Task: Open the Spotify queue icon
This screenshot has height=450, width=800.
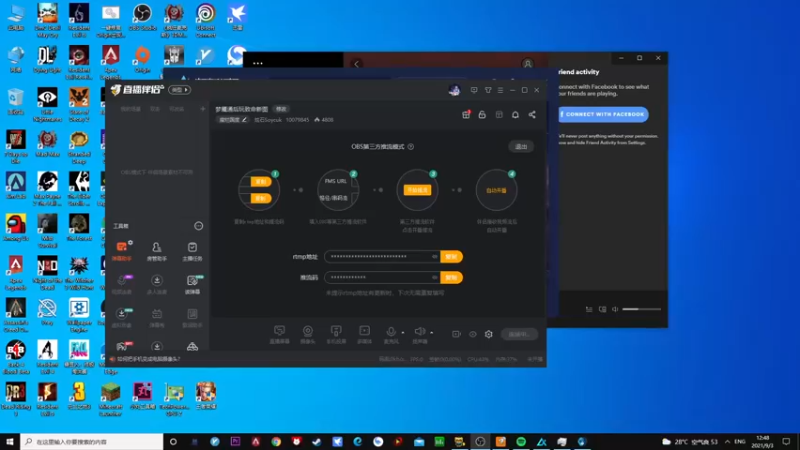Action: tap(589, 309)
